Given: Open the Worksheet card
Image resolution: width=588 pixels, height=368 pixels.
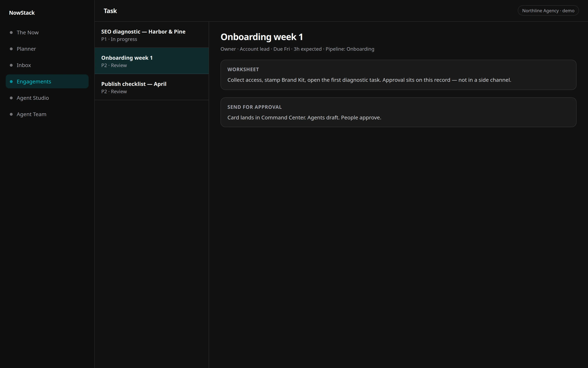Looking at the screenshot, I should tap(398, 75).
